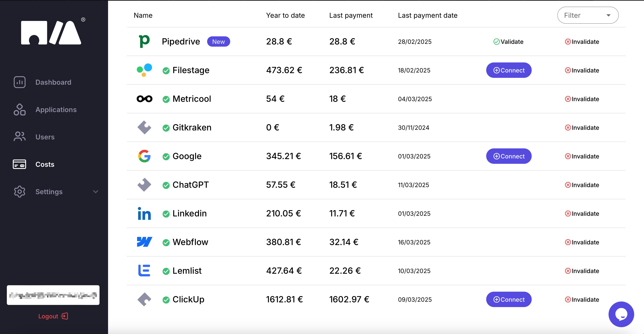Click the Costs credit card icon

click(19, 164)
